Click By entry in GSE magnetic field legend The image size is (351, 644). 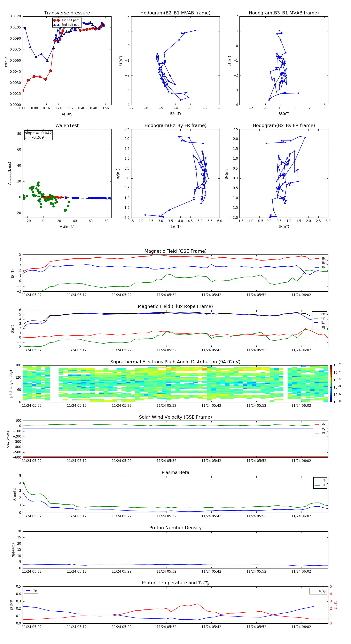pos(320,263)
